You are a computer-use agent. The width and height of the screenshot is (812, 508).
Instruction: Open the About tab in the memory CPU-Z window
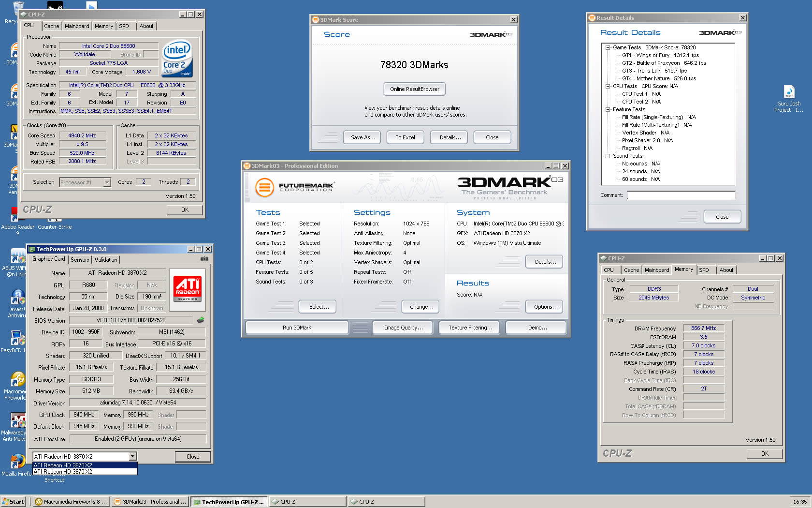pos(726,270)
